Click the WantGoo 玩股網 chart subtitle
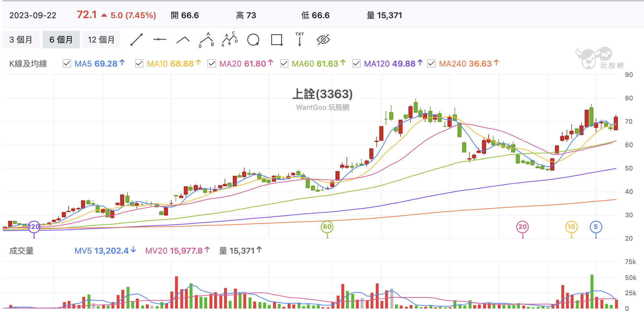Image resolution: width=644 pixels, height=315 pixels. 322,107
